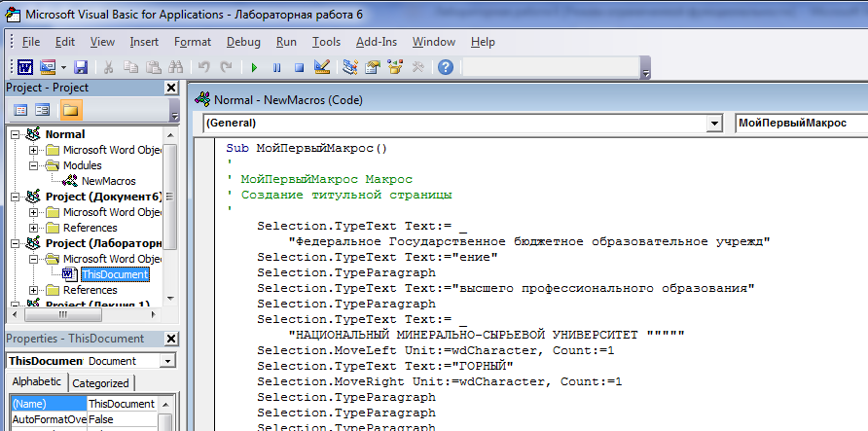Click the code line Text:="ГОРНЫЙ"

coord(385,366)
